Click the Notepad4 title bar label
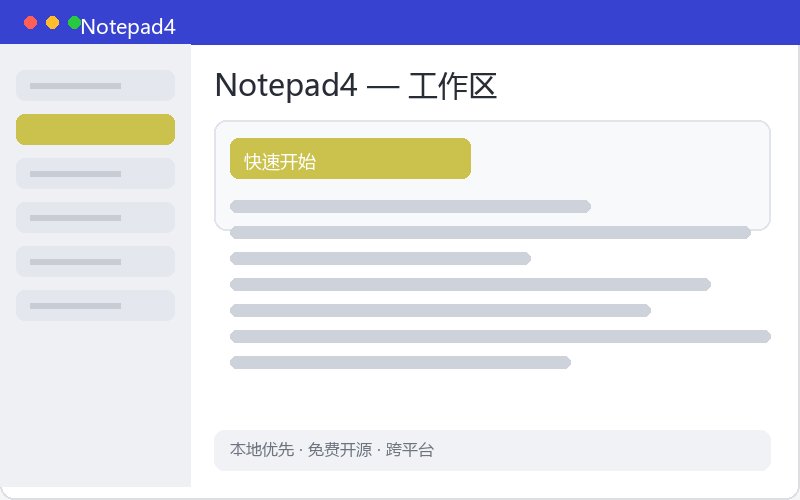The height and width of the screenshot is (500, 800). [128, 27]
